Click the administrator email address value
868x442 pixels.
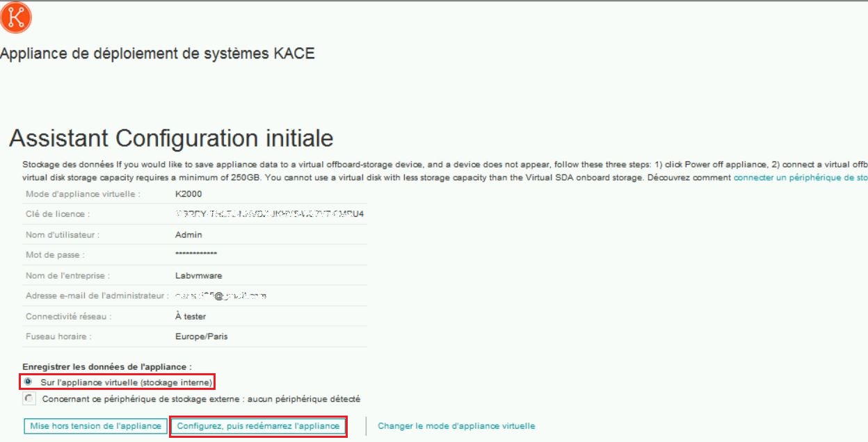(221, 295)
